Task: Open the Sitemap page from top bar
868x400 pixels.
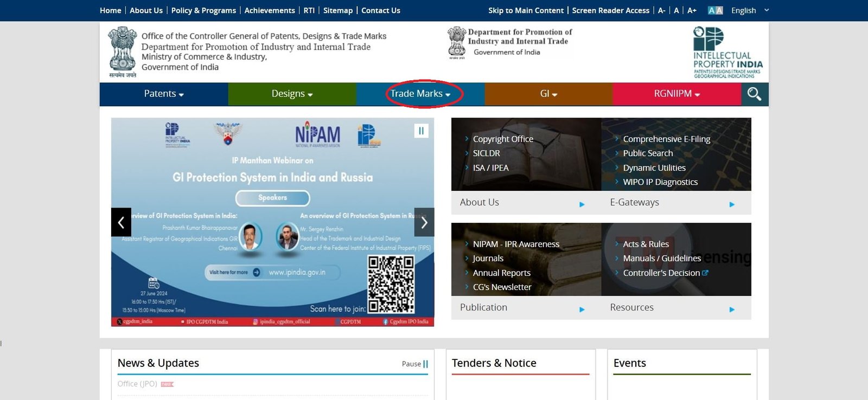Action: point(337,10)
